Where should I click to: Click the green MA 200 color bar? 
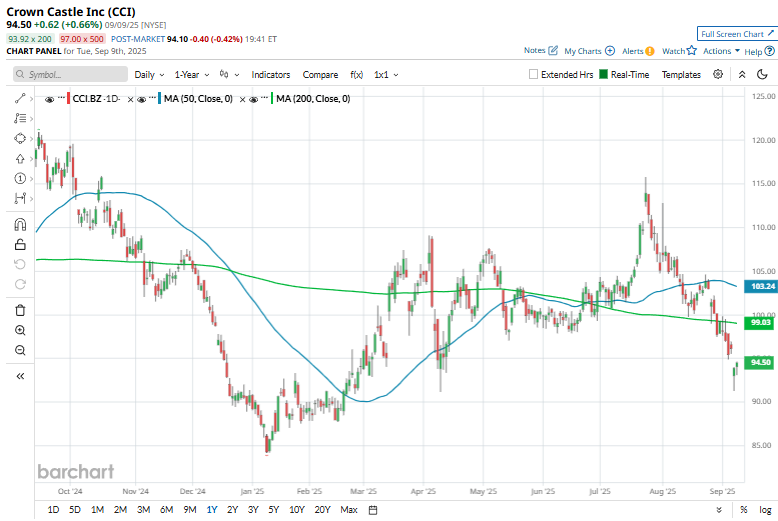click(x=272, y=98)
